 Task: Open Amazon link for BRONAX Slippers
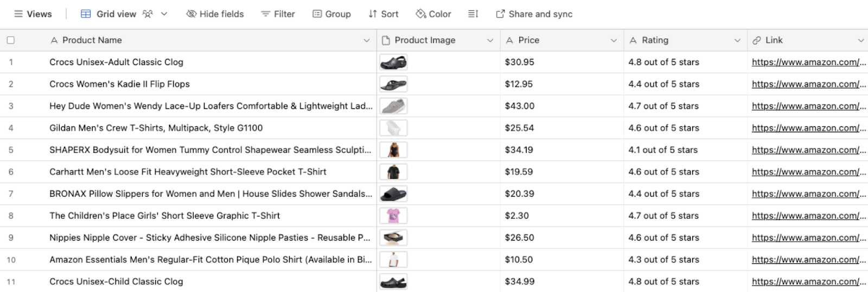point(809,194)
